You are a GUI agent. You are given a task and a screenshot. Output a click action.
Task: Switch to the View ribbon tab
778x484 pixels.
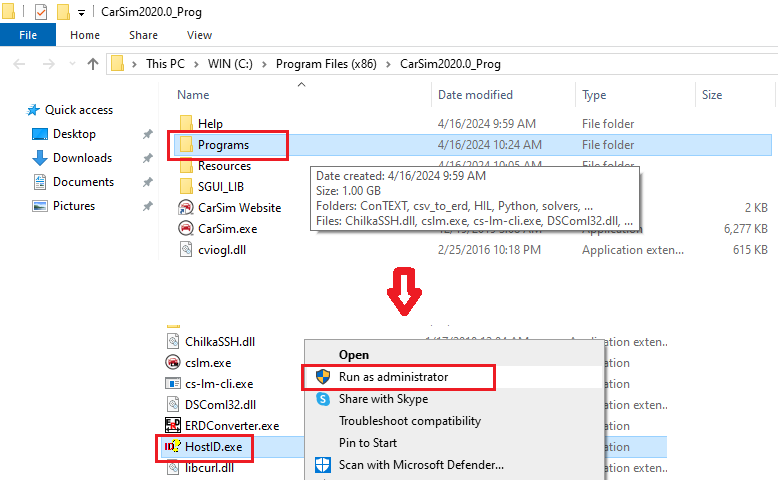[x=199, y=35]
